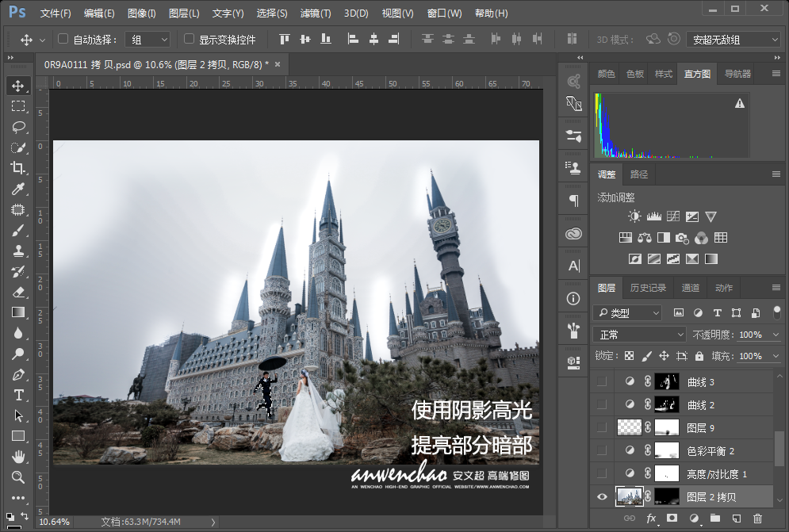Toggle the layer filter switch
Image resolution: width=789 pixels, height=532 pixels.
point(777,312)
